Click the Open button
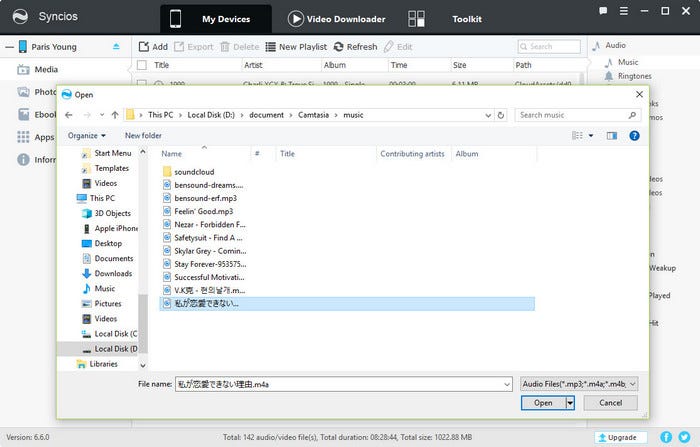The height and width of the screenshot is (447, 700). [543, 403]
